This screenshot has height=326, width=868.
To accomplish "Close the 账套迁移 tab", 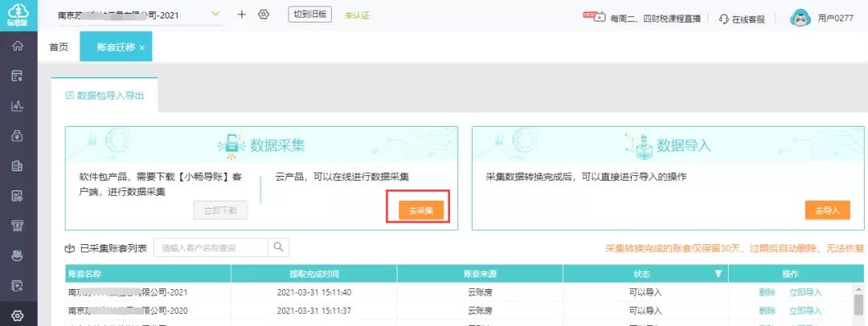I will pyautogui.click(x=142, y=48).
